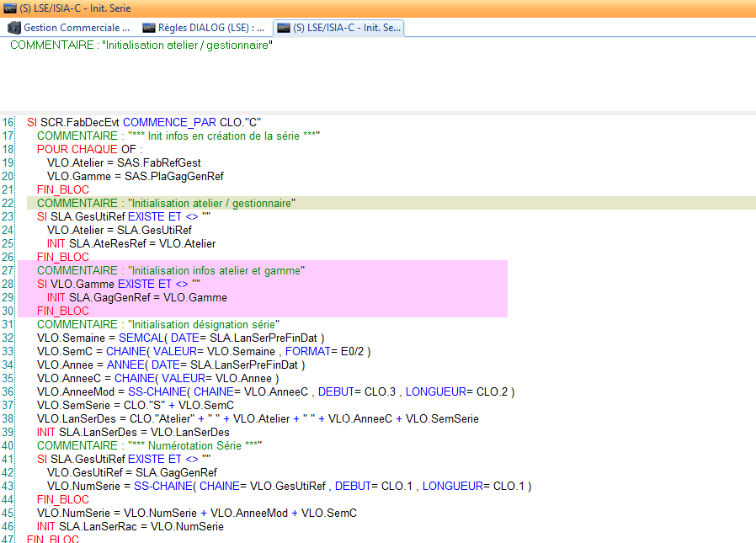Viewport: 756px width, 543px height.
Task: Click the Règles DIALOG tab icon
Action: click(x=147, y=28)
